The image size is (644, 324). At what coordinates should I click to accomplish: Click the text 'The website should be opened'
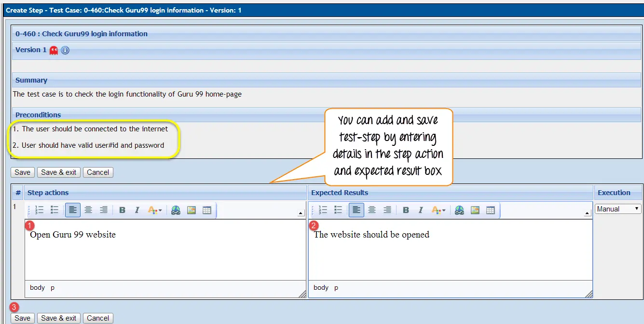click(371, 235)
